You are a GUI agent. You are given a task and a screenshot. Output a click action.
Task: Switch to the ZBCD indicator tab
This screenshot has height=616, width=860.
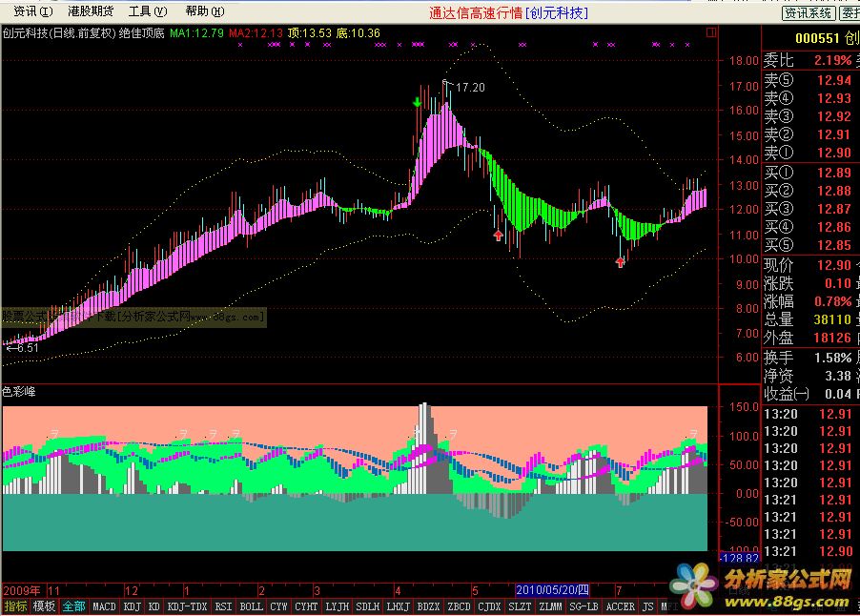(x=459, y=606)
